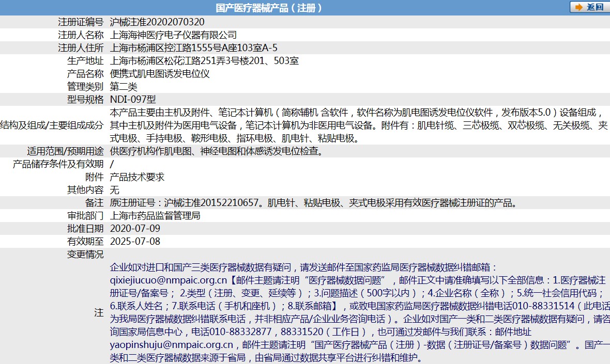Click email address qixiejiucuo@nmpaic.org.cn
The width and height of the screenshot is (610, 364).
pyautogui.click(x=169, y=280)
